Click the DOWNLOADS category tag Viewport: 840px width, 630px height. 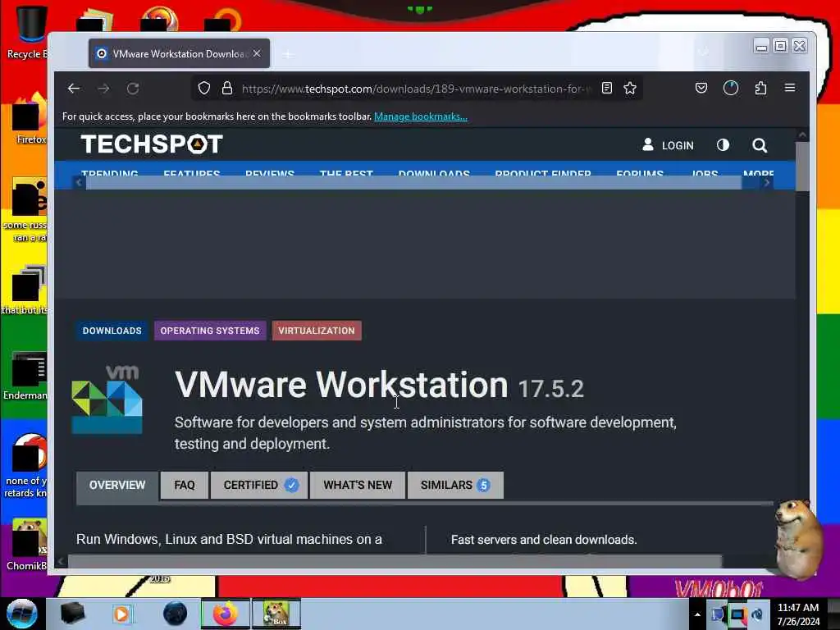click(x=112, y=331)
